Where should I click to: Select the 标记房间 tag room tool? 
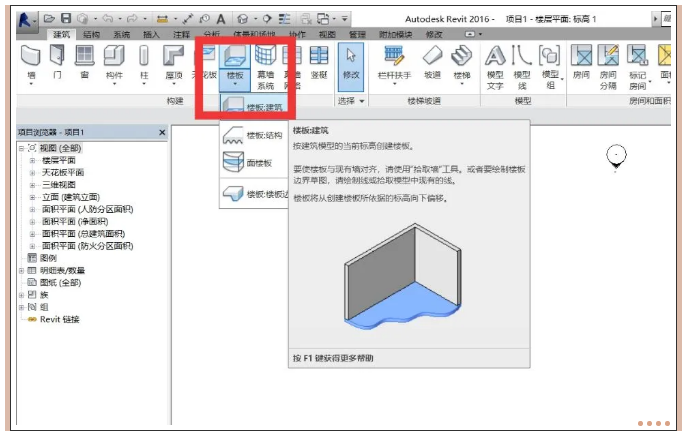point(638,55)
